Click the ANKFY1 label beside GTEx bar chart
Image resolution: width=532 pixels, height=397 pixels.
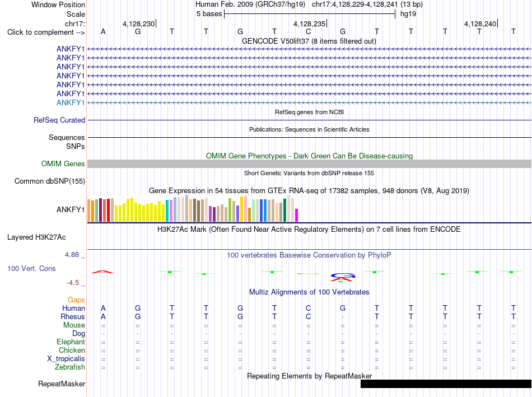coord(71,209)
